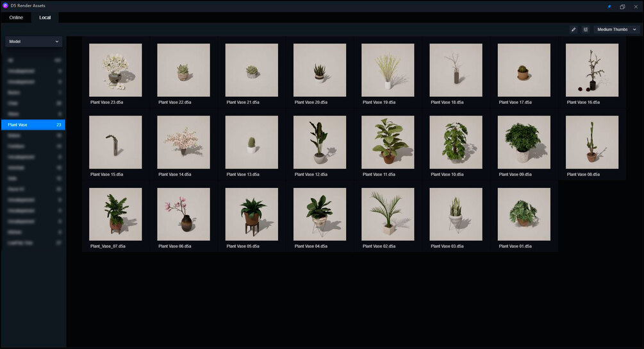The height and width of the screenshot is (349, 644).
Task: Click the D5 Render app logo
Action: pos(5,6)
